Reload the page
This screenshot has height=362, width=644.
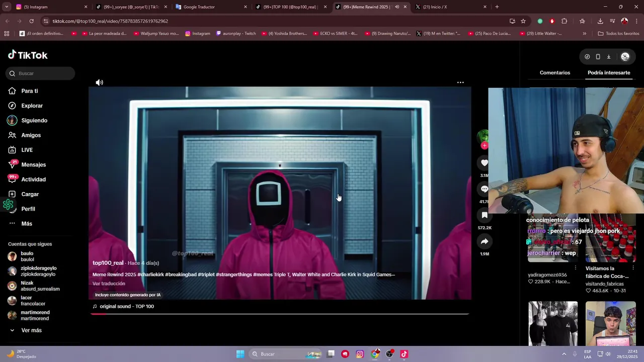[31, 21]
